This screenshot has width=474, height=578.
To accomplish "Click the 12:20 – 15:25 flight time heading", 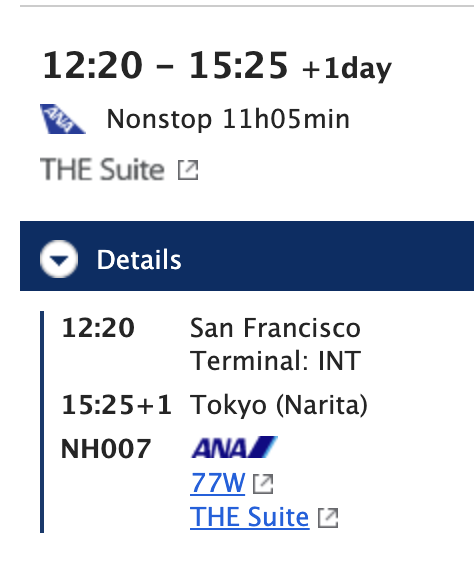I will pos(165,65).
